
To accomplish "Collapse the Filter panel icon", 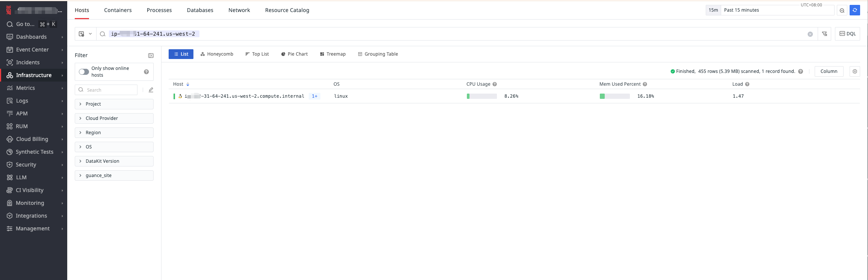I will click(151, 56).
